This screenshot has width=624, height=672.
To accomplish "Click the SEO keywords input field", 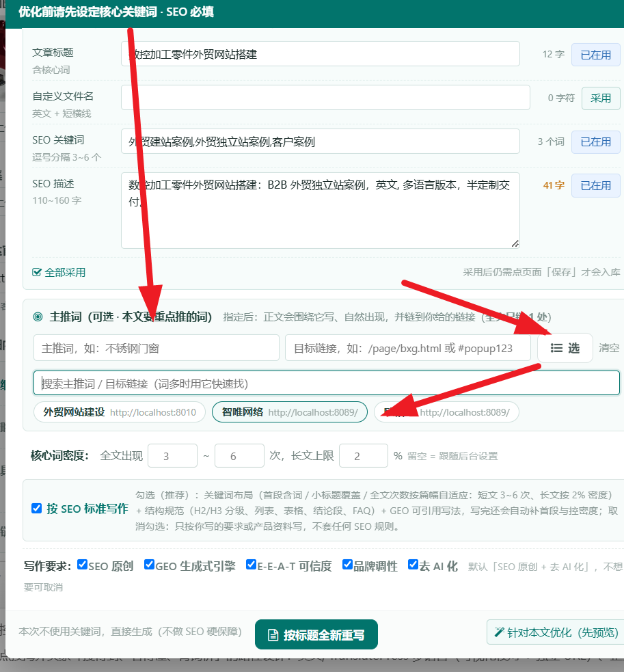I will (x=320, y=142).
